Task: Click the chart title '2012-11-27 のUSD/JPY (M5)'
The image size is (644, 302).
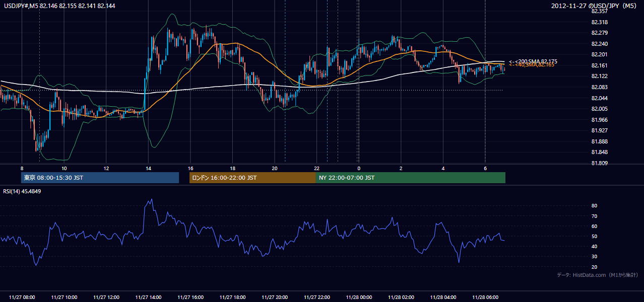Action: click(595, 6)
